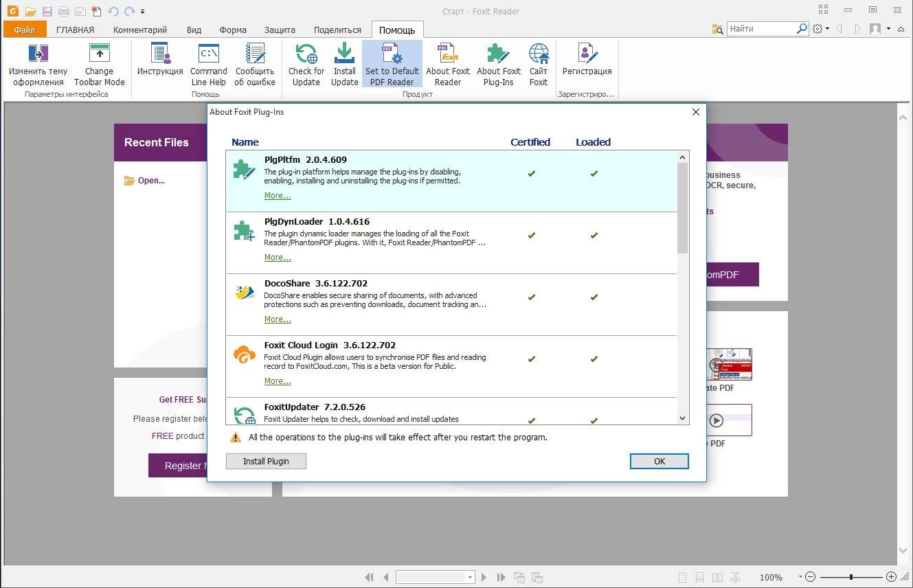Open the Форма tab
The image size is (913, 588).
point(233,30)
